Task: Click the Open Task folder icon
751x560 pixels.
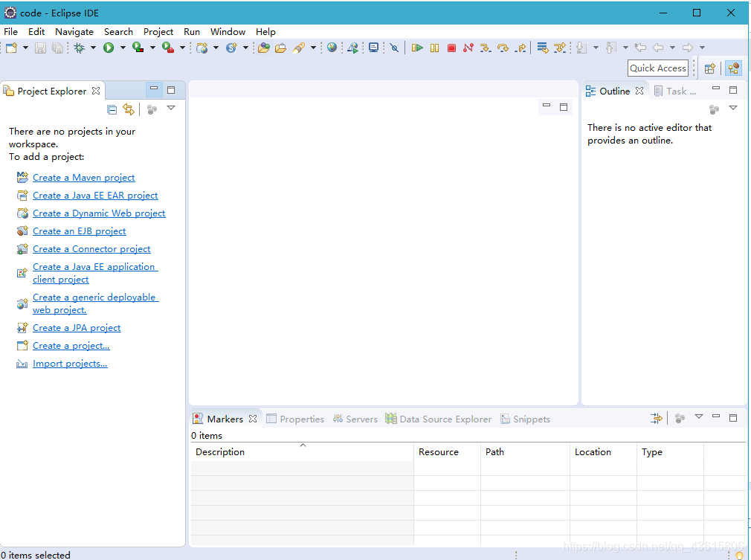Action: 280,48
